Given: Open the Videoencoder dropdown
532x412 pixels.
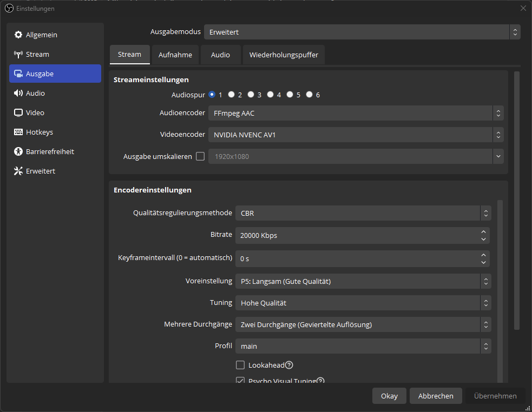Looking at the screenshot, I should pyautogui.click(x=356, y=135).
